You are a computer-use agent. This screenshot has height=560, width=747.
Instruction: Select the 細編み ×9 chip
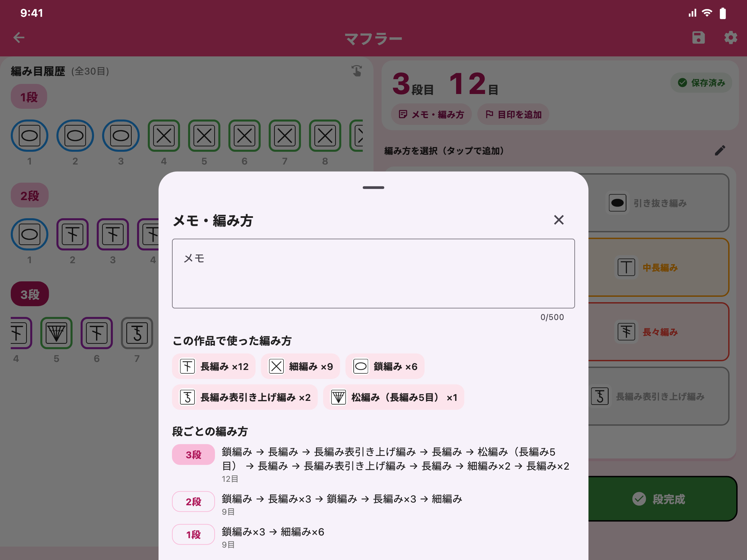300,366
